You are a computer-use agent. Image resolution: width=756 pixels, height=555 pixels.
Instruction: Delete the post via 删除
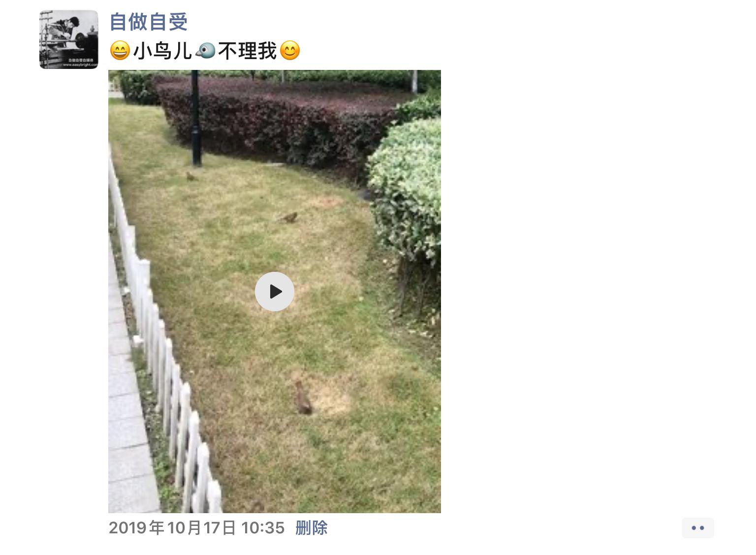311,528
